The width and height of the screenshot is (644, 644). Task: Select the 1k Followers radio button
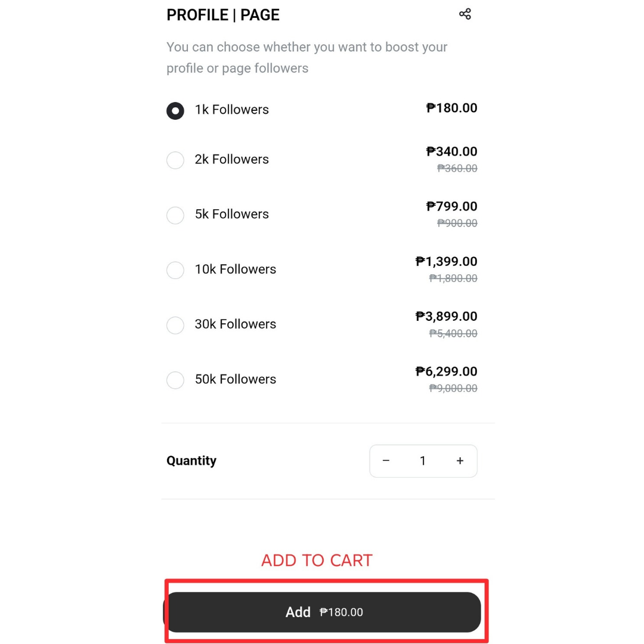175,110
